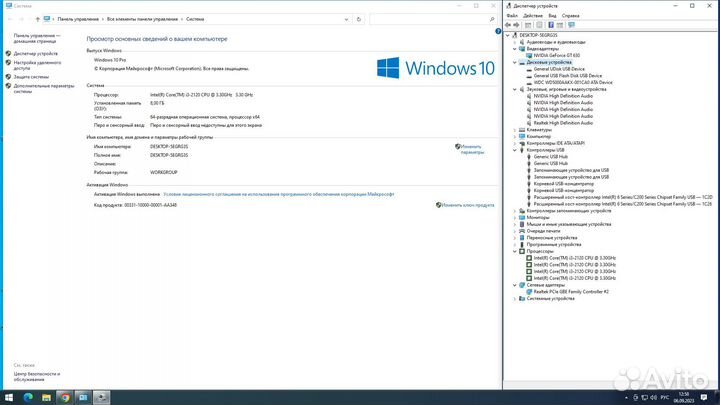Click the Back arrow in Device Manager toolbar
The image size is (720, 405).
508,25
